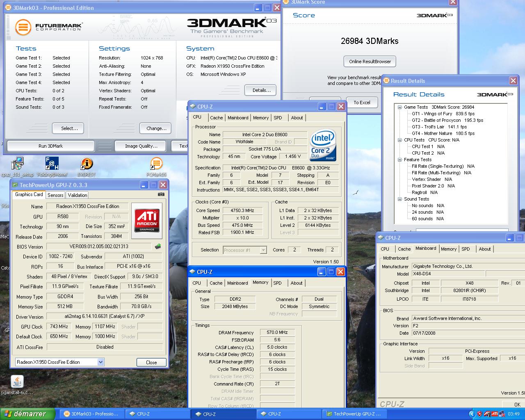Switch to Validation tab in GPU-Z

[x=78, y=195]
